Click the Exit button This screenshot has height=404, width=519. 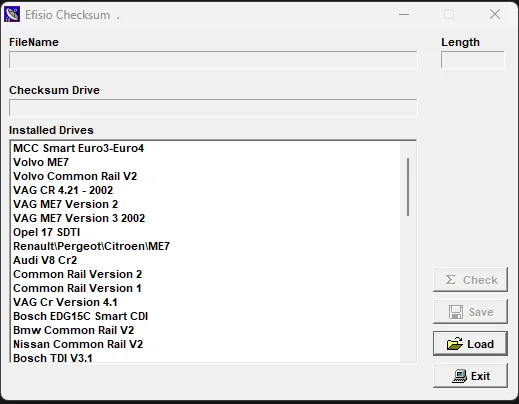[x=470, y=376]
